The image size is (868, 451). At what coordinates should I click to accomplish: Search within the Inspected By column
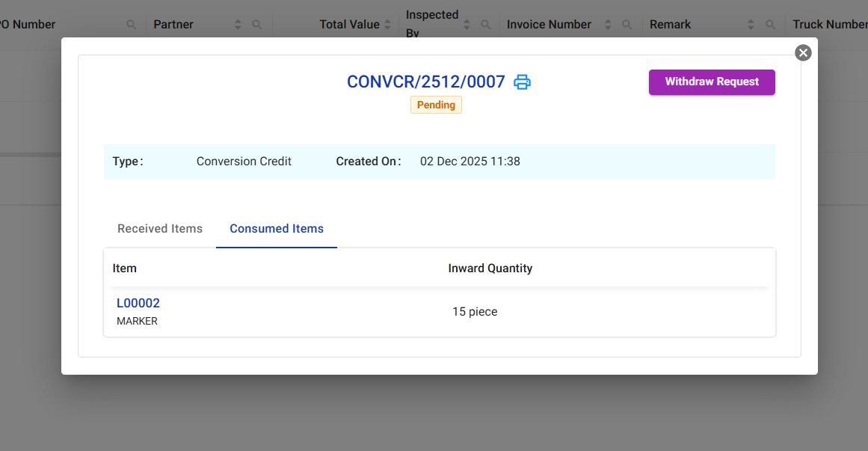coord(485,25)
